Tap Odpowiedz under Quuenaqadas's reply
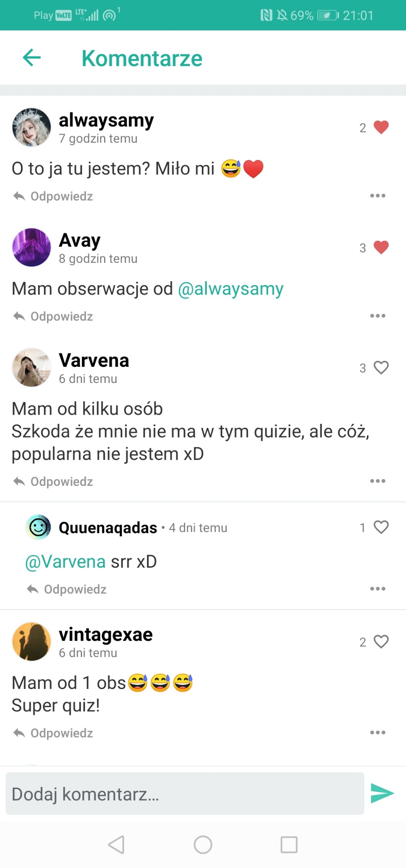This screenshot has height=868, width=406. 67,589
